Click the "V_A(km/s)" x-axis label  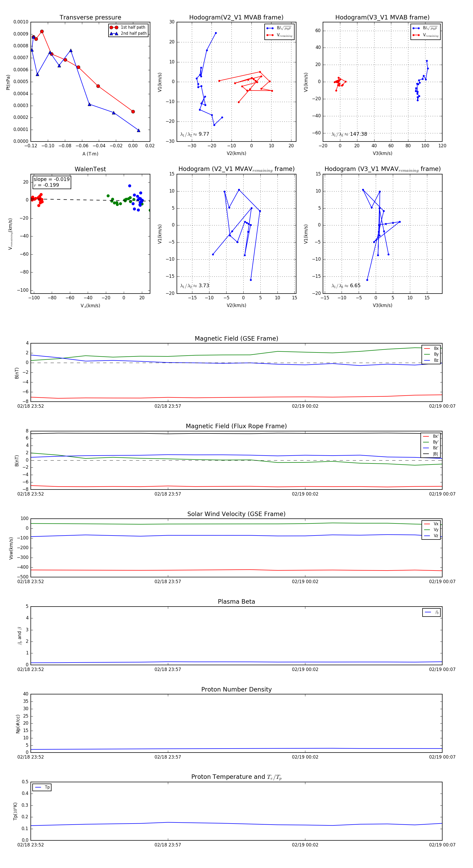click(90, 306)
